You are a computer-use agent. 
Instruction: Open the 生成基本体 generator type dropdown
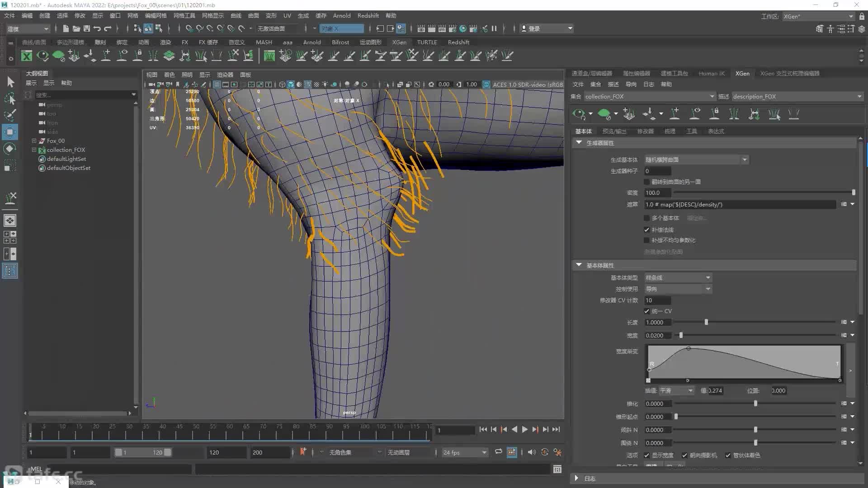point(696,160)
